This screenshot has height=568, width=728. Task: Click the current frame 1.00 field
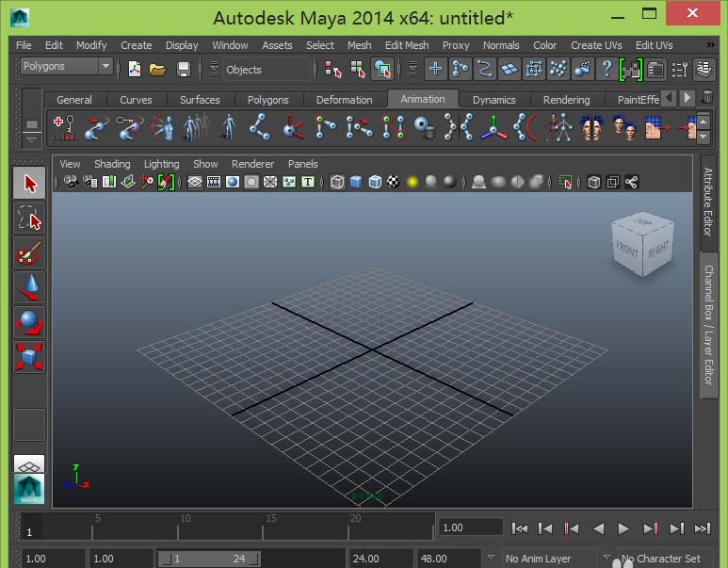[470, 527]
